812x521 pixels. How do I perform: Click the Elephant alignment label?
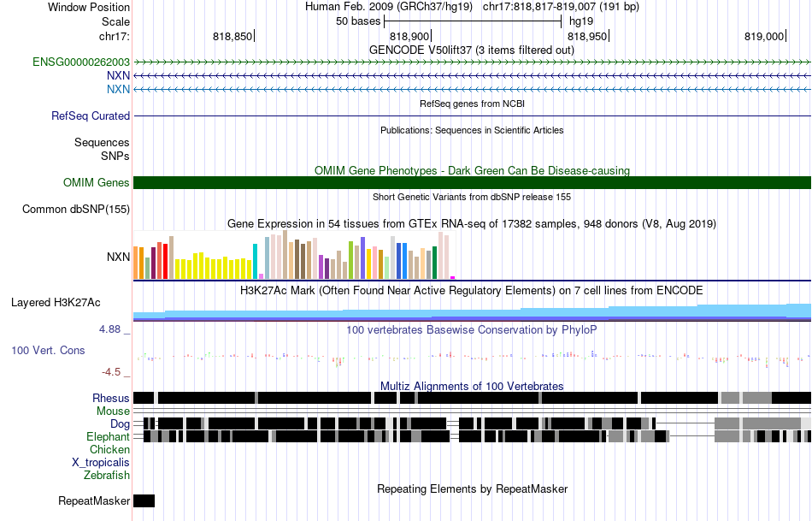(x=109, y=437)
